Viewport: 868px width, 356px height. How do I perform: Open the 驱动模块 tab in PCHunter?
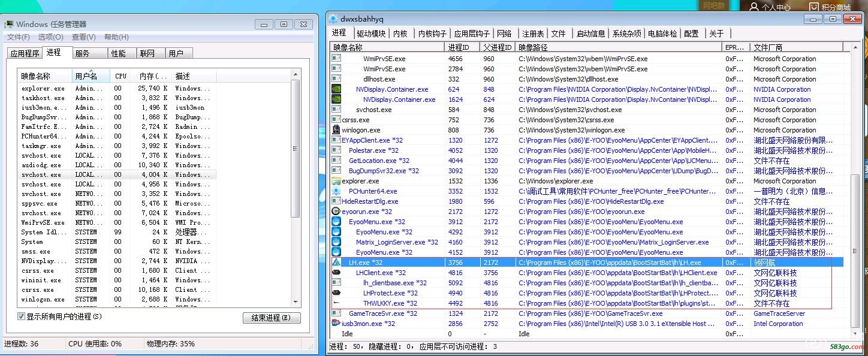(370, 34)
